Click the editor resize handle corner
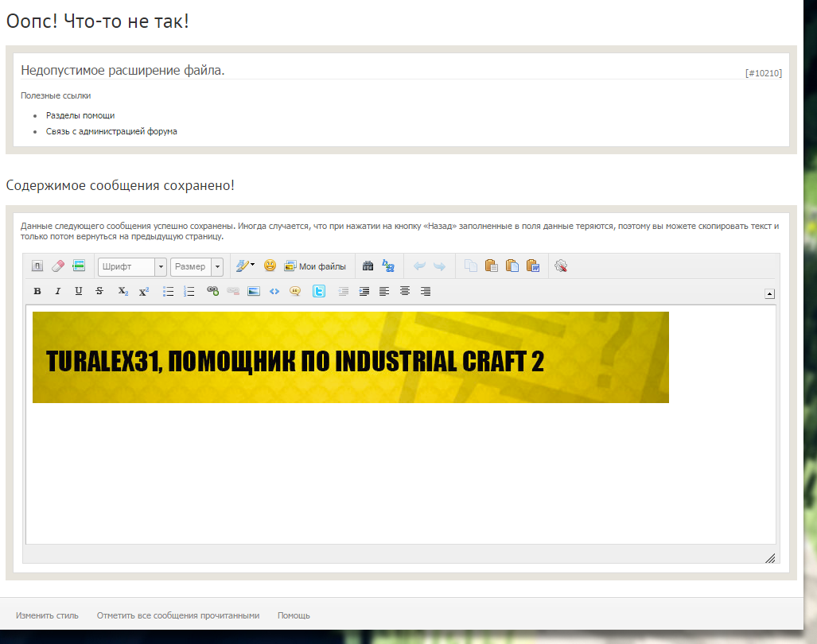817x644 pixels. click(770, 558)
